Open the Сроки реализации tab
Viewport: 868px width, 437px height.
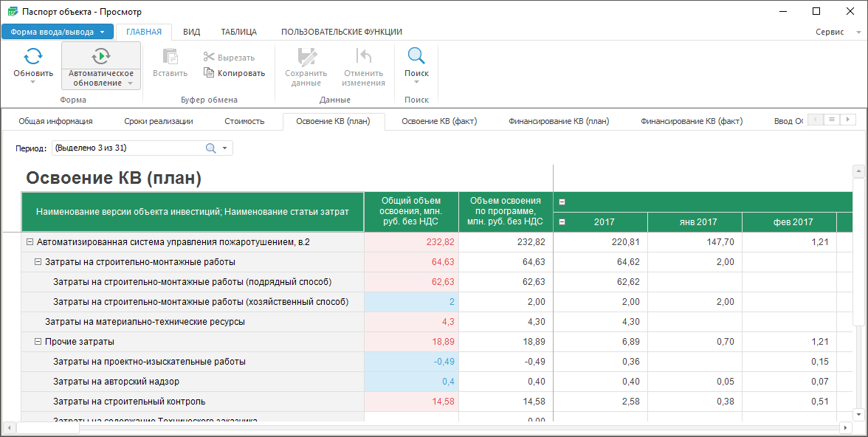(x=158, y=121)
